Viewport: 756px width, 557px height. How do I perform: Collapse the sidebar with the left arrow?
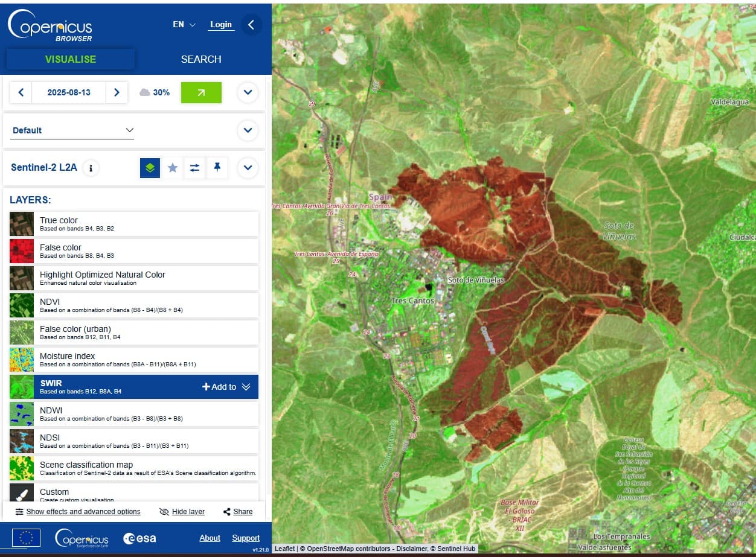(x=251, y=25)
